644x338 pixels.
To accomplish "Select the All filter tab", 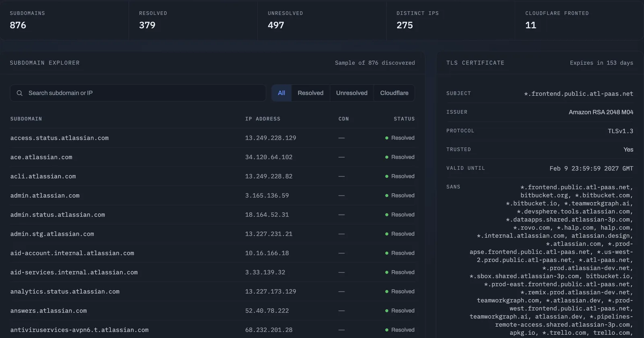I will (x=281, y=93).
